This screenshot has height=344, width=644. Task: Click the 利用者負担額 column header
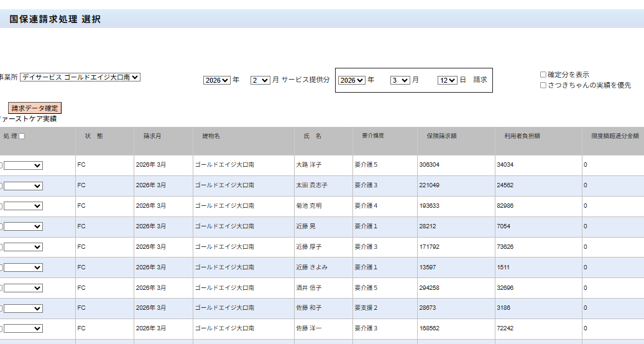point(518,136)
